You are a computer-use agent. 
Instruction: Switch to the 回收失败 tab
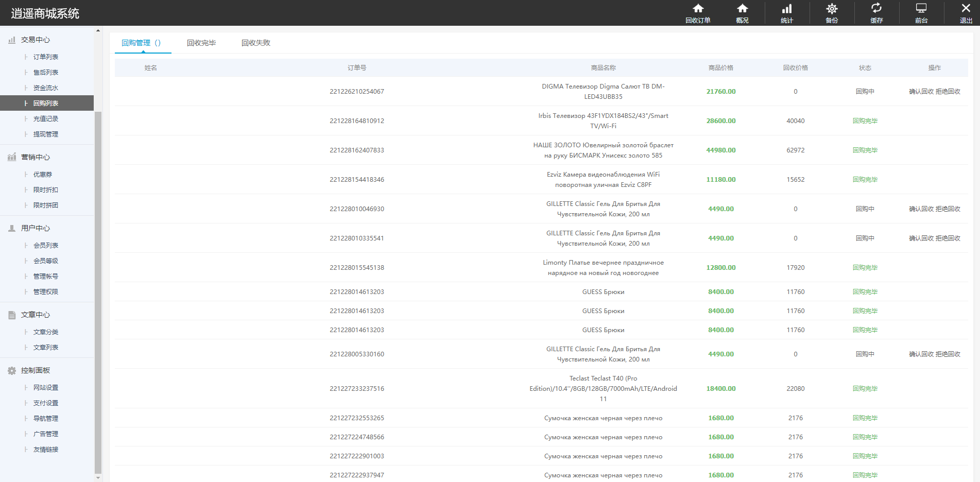[256, 43]
